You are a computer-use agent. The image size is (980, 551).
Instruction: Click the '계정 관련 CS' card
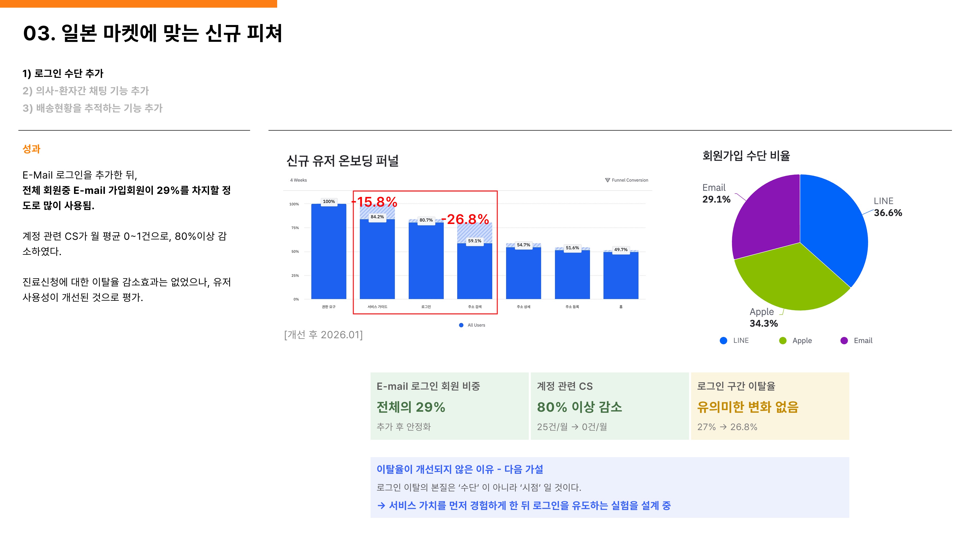coord(609,406)
